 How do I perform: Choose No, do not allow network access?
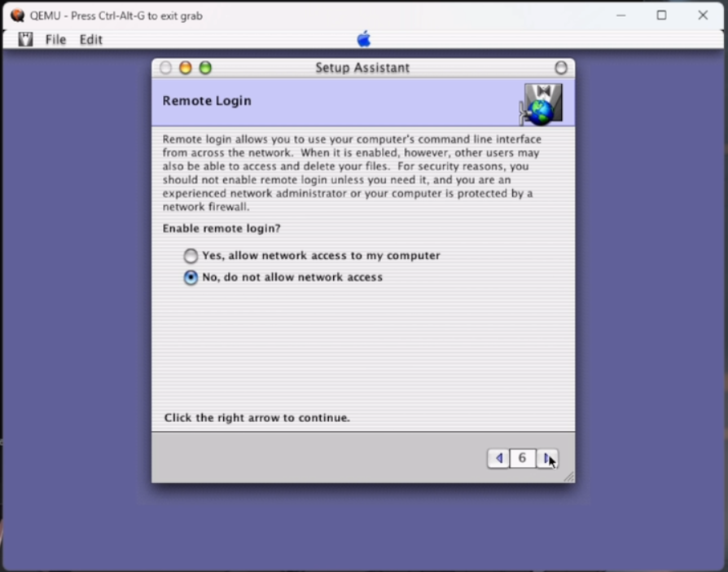[x=191, y=278]
